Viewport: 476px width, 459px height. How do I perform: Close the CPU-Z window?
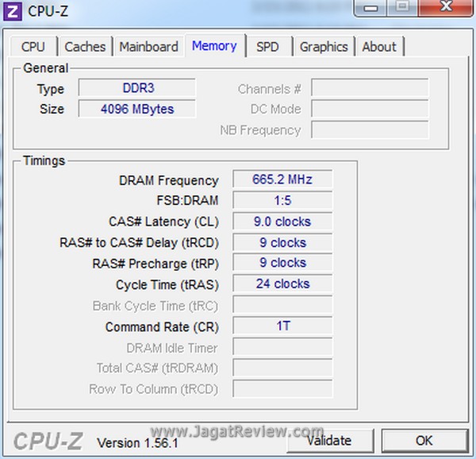click(446, 6)
